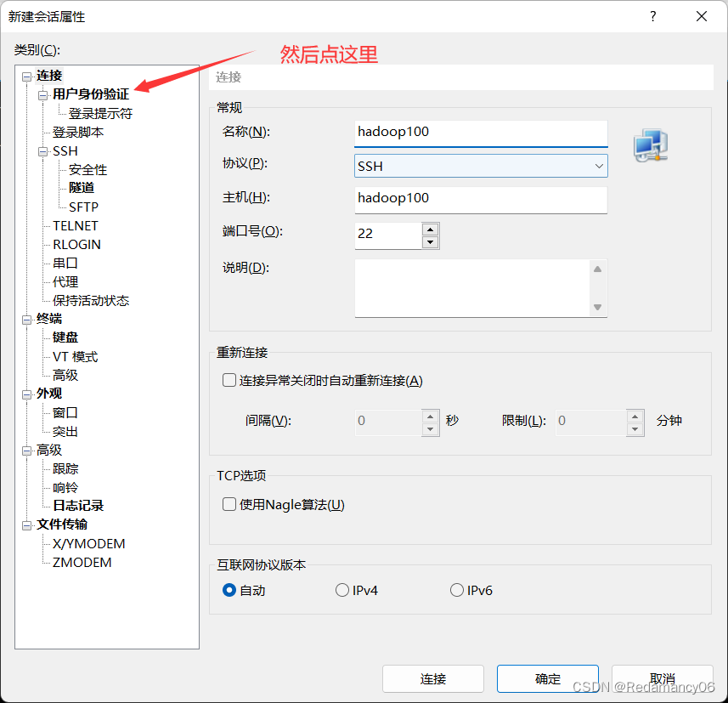Click the 主机 host input field
Screen dimensions: 728x703
click(x=481, y=200)
